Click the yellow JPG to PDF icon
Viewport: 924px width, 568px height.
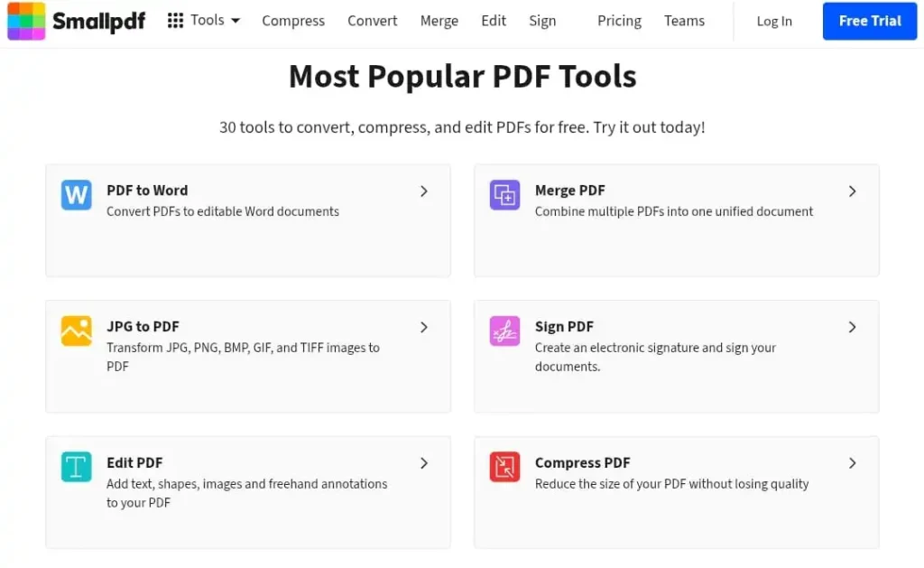[77, 331]
